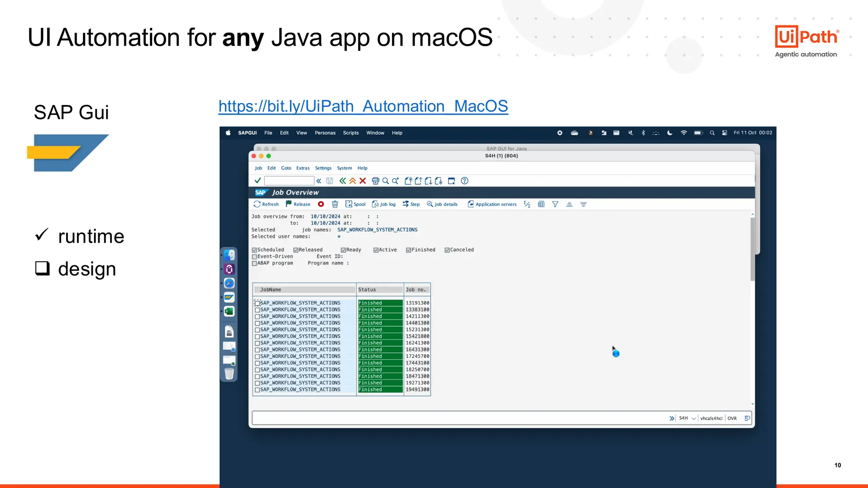Viewport: 868px width, 488px height.
Task: Toggle the Released checkbox
Action: (296, 250)
